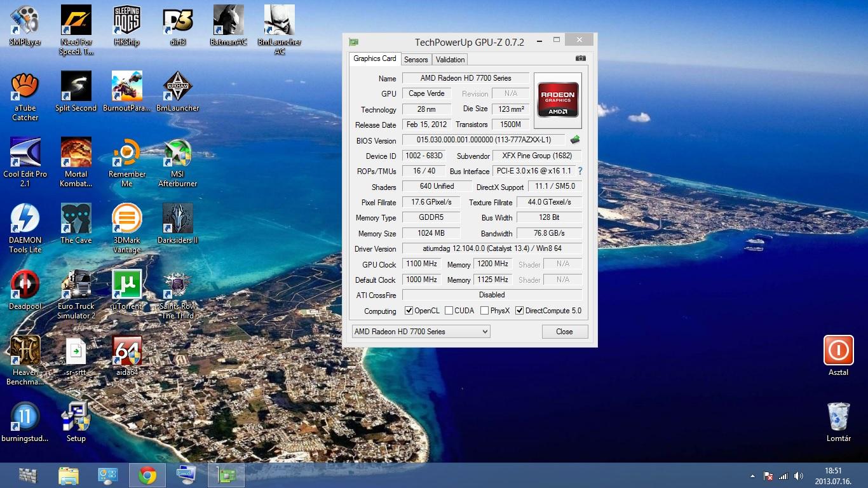Select The Cave desktop icon
The height and width of the screenshot is (488, 868).
(x=76, y=224)
